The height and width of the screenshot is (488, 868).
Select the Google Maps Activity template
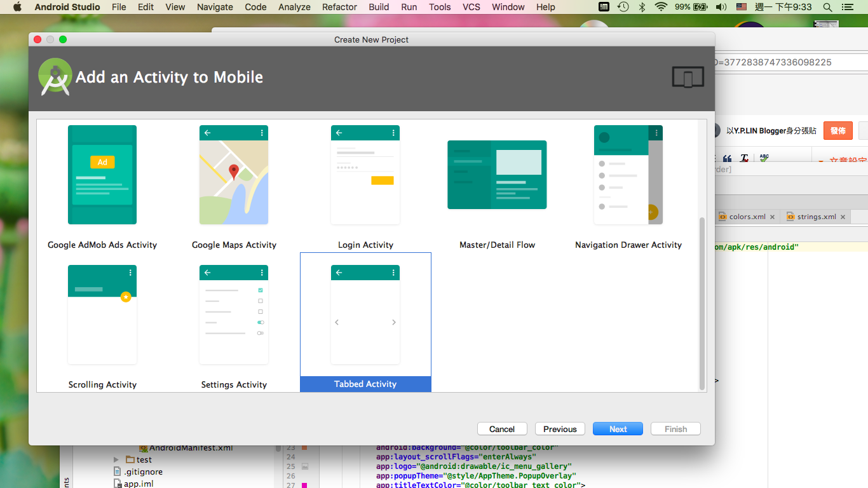234,175
